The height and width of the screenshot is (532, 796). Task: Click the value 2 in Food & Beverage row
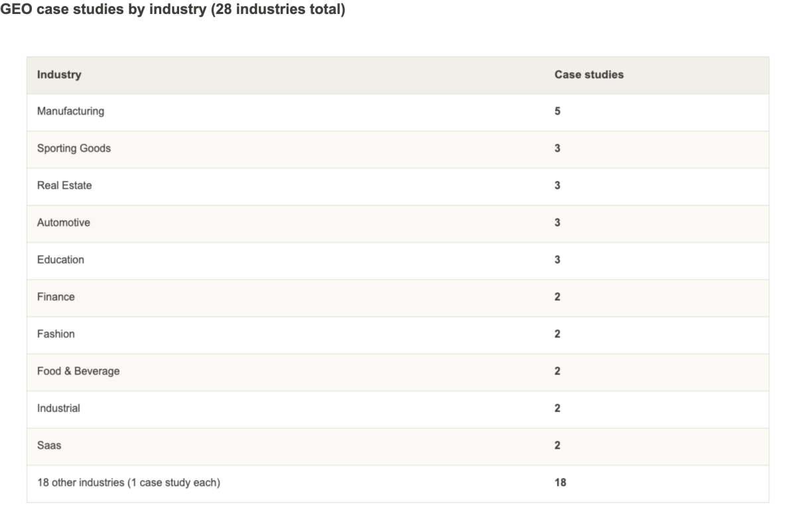click(x=557, y=371)
